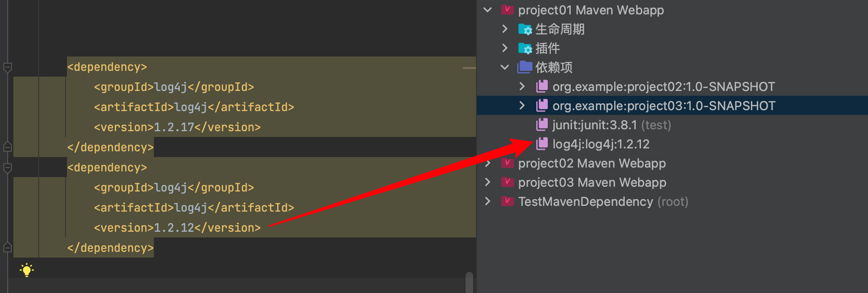Fold the first dependency block via gutter marker
Screen dimensions: 868x293
[8, 68]
